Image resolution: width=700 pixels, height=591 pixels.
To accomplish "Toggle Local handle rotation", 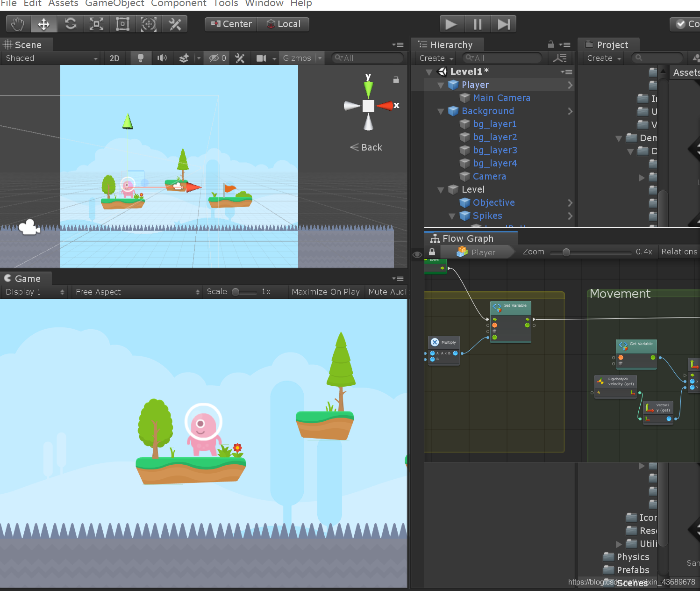I will point(283,24).
